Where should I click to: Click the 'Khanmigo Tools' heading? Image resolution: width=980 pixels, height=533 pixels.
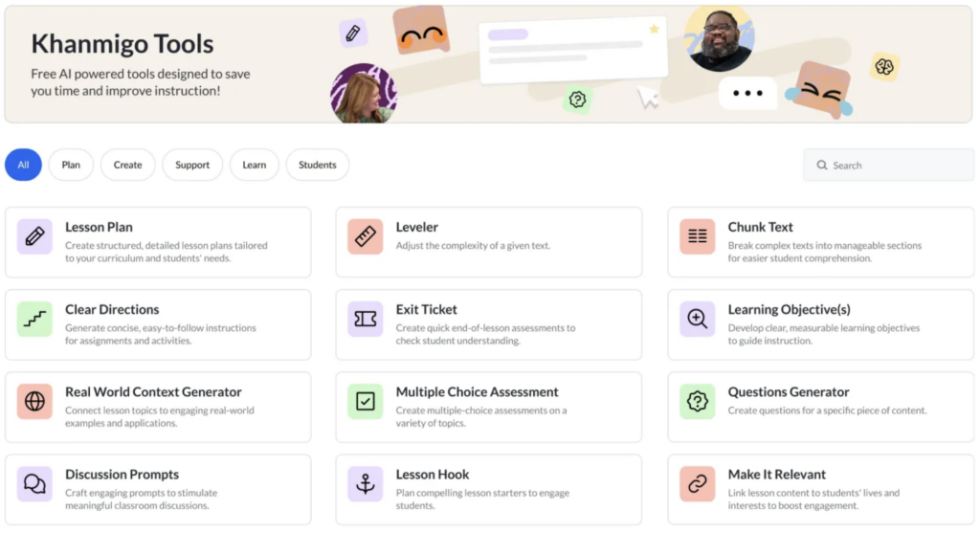pos(122,44)
